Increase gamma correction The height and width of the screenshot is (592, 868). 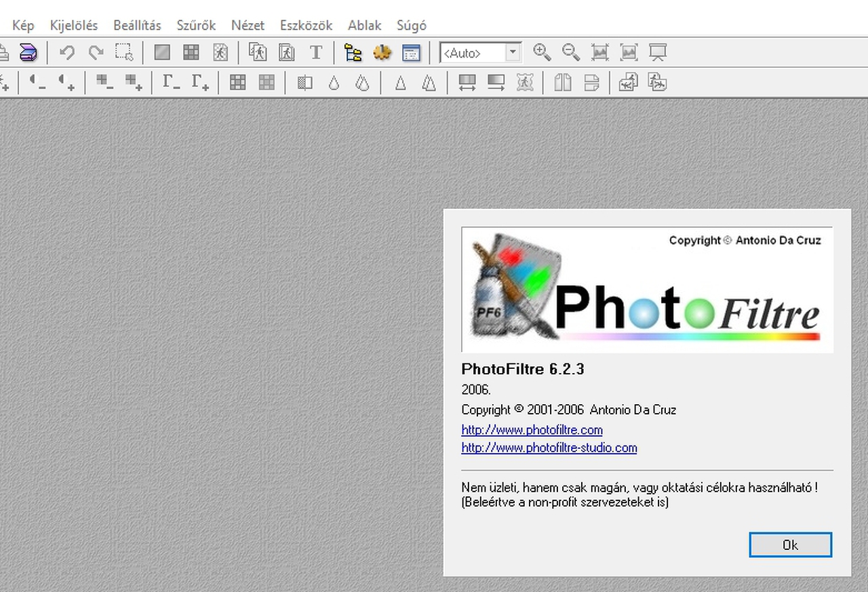[x=200, y=83]
